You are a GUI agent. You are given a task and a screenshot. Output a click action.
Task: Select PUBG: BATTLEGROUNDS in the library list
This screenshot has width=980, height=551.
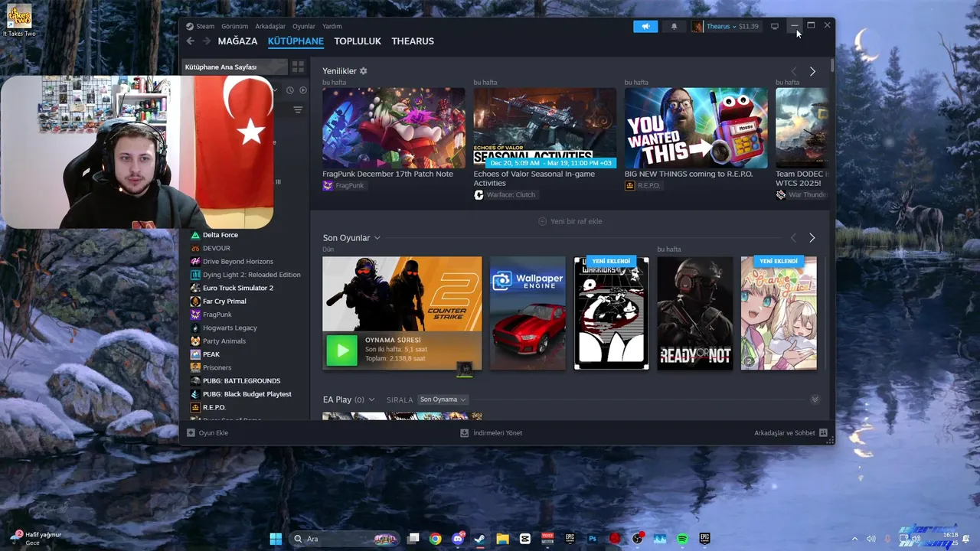pyautogui.click(x=241, y=381)
